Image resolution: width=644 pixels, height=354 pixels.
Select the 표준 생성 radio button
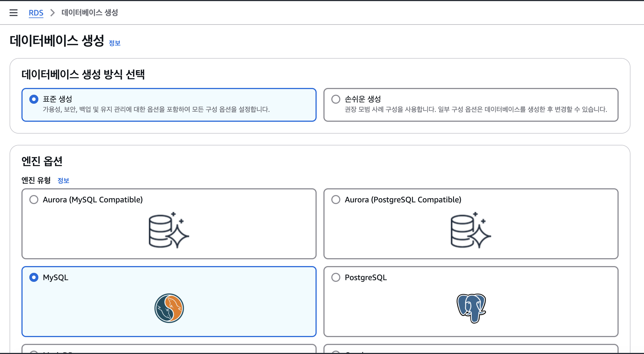click(x=34, y=99)
